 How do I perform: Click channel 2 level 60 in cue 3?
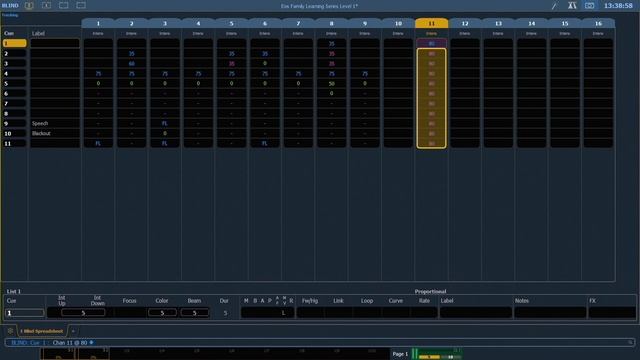coord(131,63)
